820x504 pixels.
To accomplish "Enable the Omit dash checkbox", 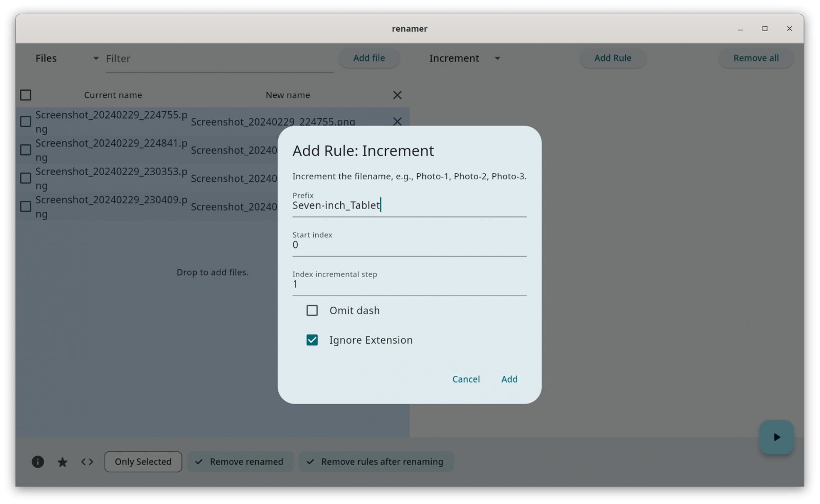I will pos(312,311).
